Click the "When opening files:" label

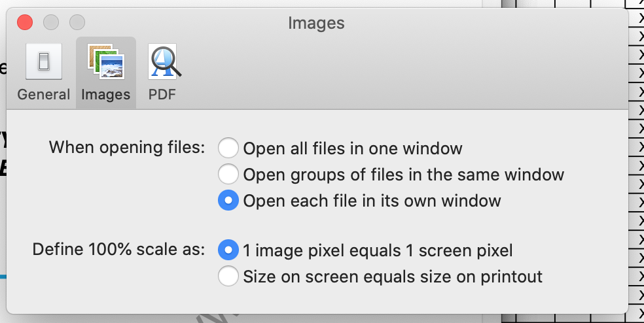point(127,147)
